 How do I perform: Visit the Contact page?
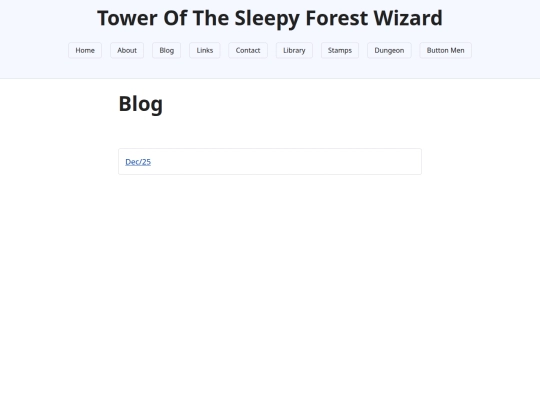(248, 50)
